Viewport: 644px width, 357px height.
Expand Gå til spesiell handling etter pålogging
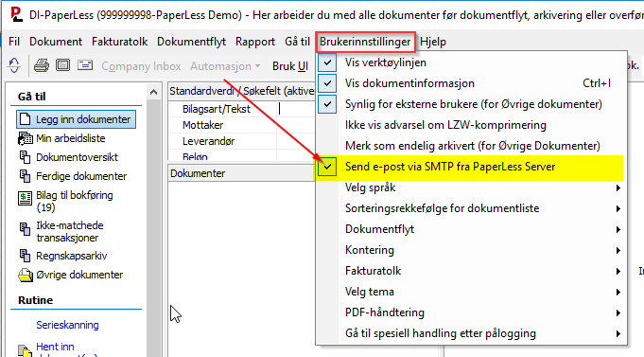[x=471, y=333]
